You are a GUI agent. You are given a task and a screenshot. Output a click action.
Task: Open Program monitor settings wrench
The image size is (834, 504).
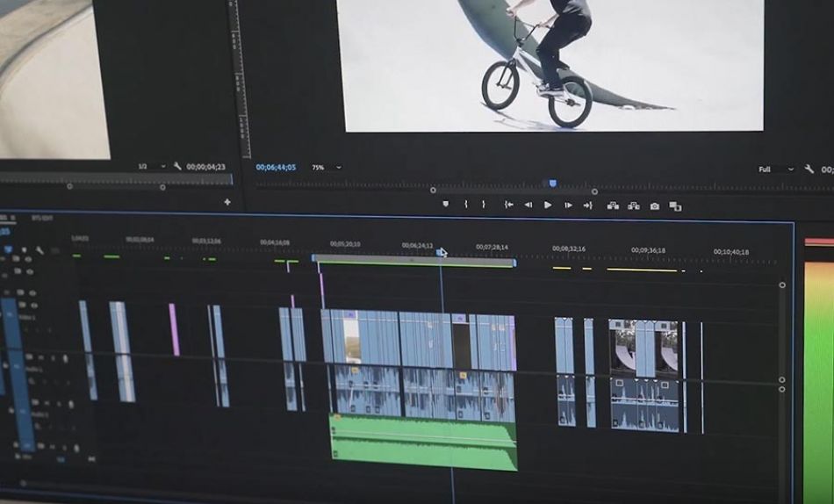pyautogui.click(x=809, y=169)
